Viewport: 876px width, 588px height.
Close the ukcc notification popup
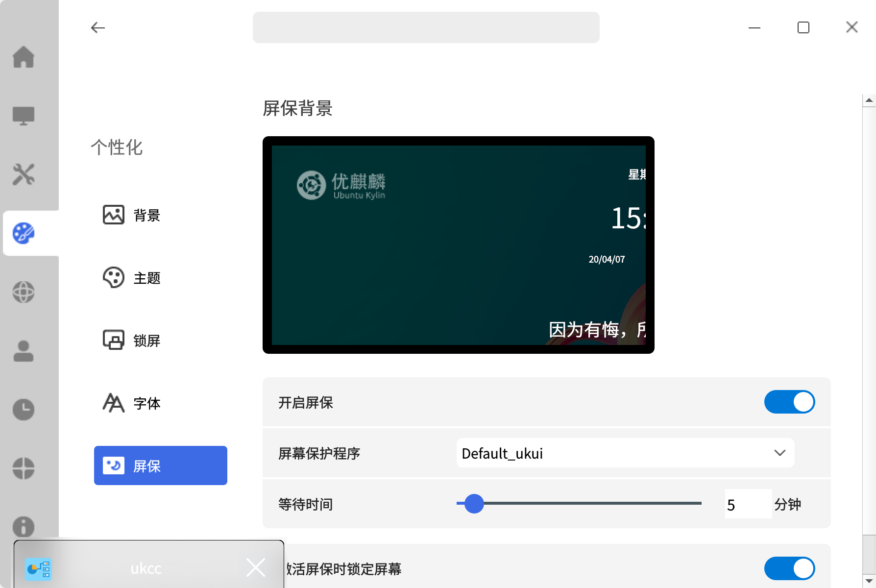point(256,567)
